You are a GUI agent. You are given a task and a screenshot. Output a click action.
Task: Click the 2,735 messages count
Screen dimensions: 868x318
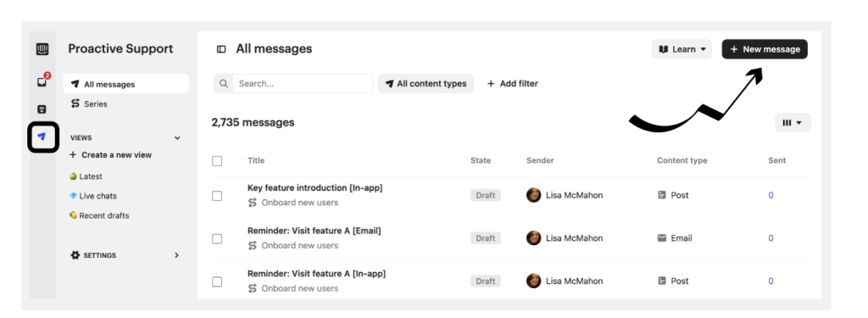pyautogui.click(x=253, y=122)
